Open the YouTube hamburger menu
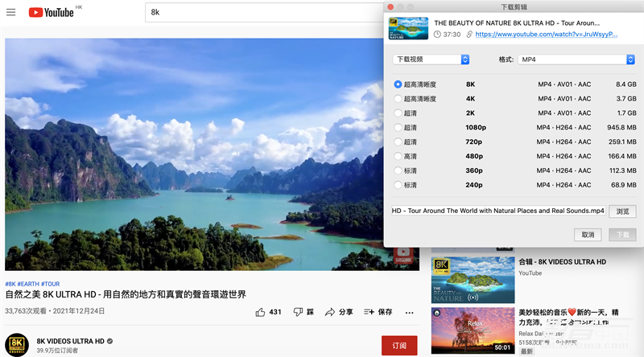Viewport: 644px width, 357px height. [x=11, y=12]
